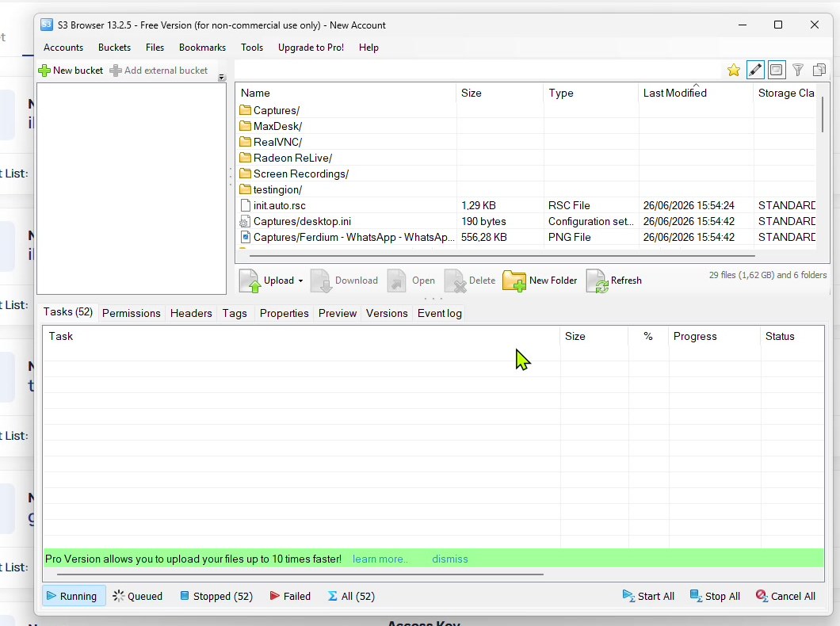Click the learn more link

(380, 559)
